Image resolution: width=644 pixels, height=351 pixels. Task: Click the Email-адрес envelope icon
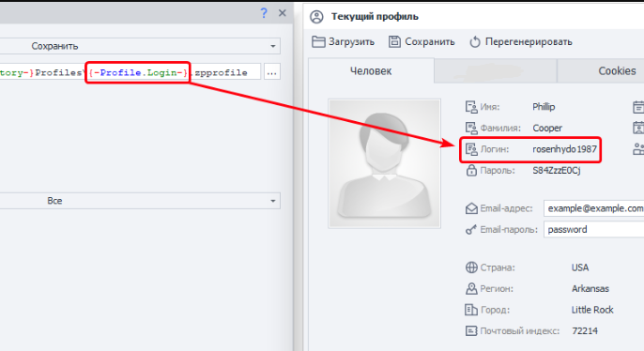[471, 208]
